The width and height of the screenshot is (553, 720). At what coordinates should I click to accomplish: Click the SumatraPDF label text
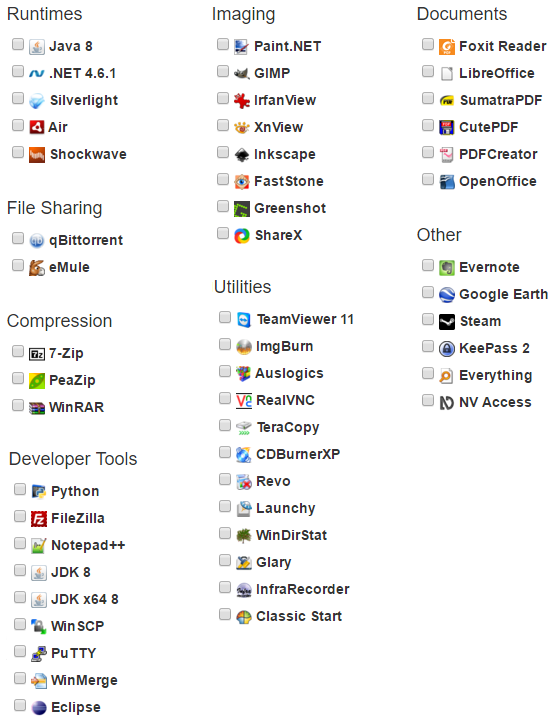(x=501, y=101)
